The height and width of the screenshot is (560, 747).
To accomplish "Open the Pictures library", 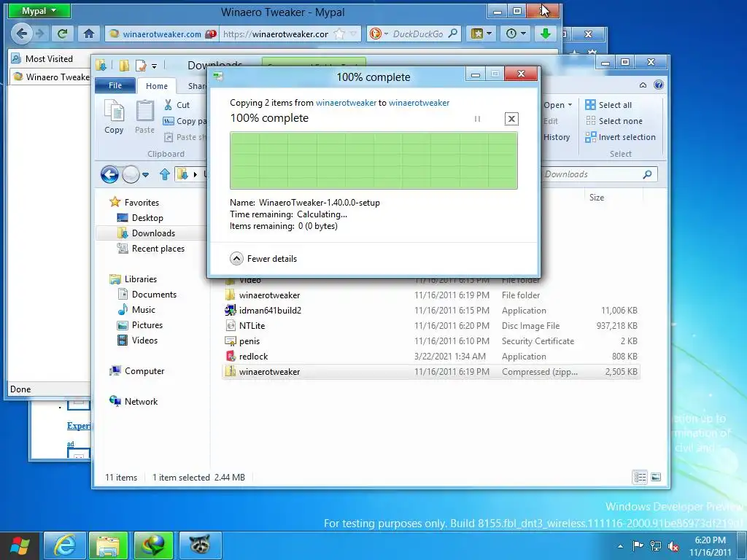I will tap(141, 324).
